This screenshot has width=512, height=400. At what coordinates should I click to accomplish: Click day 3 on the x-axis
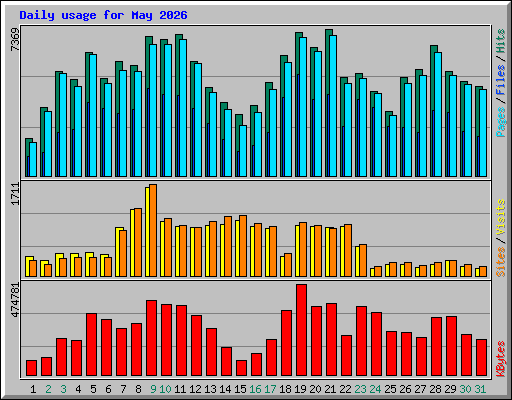(x=63, y=389)
